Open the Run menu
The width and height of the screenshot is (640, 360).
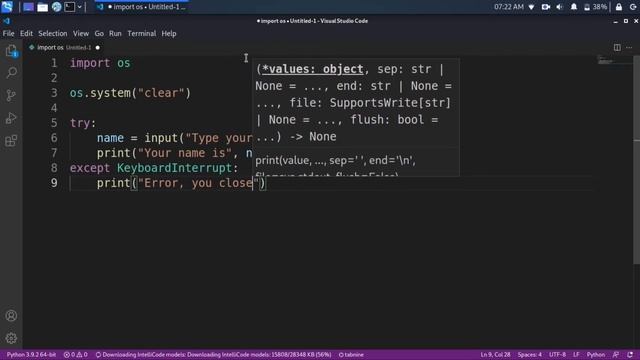coord(115,33)
